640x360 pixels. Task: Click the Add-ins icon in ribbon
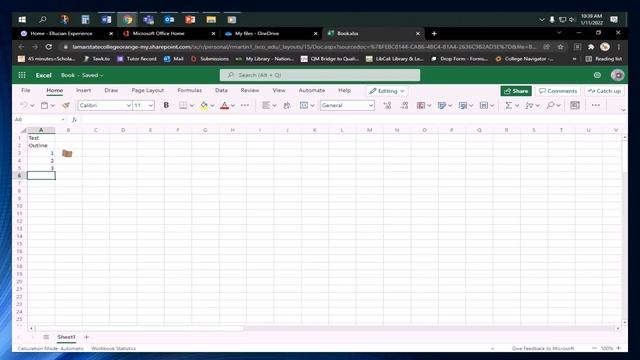[x=575, y=105]
